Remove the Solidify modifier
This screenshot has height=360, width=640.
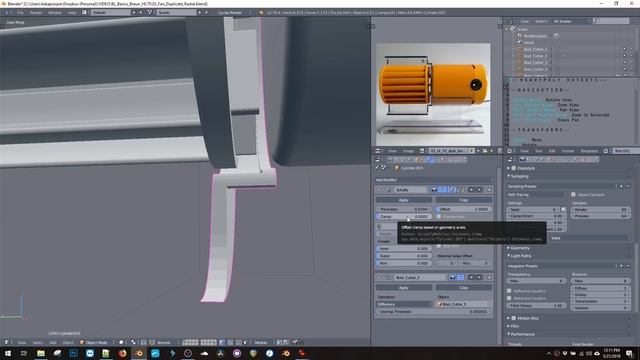point(489,190)
